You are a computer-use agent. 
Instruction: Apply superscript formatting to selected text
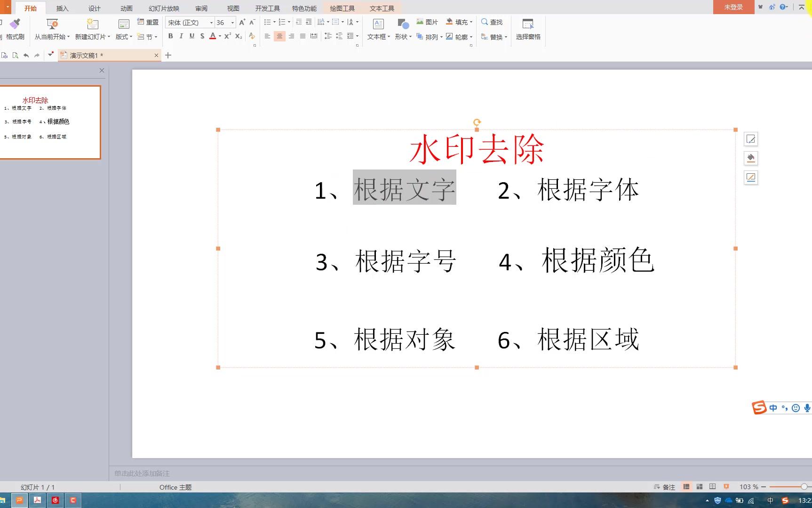point(227,36)
